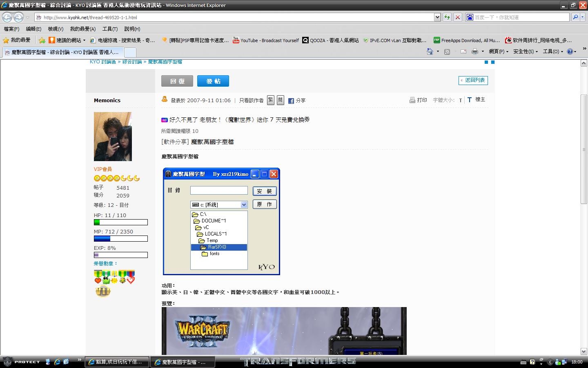Screen dimensions: 588x368
Task: Click the page vertical scrollbar thumb
Action: (584, 149)
